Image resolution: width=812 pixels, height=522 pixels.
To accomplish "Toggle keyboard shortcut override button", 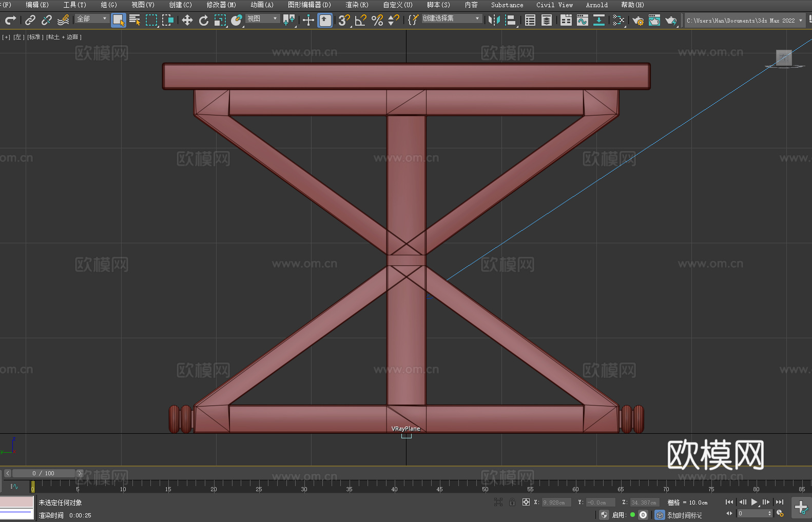I will 325,20.
